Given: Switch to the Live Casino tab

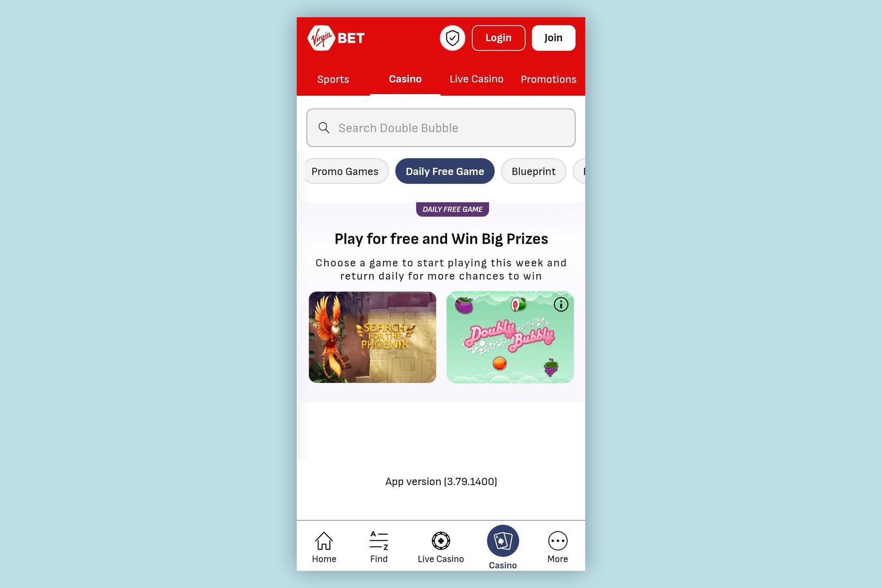Looking at the screenshot, I should [x=476, y=79].
